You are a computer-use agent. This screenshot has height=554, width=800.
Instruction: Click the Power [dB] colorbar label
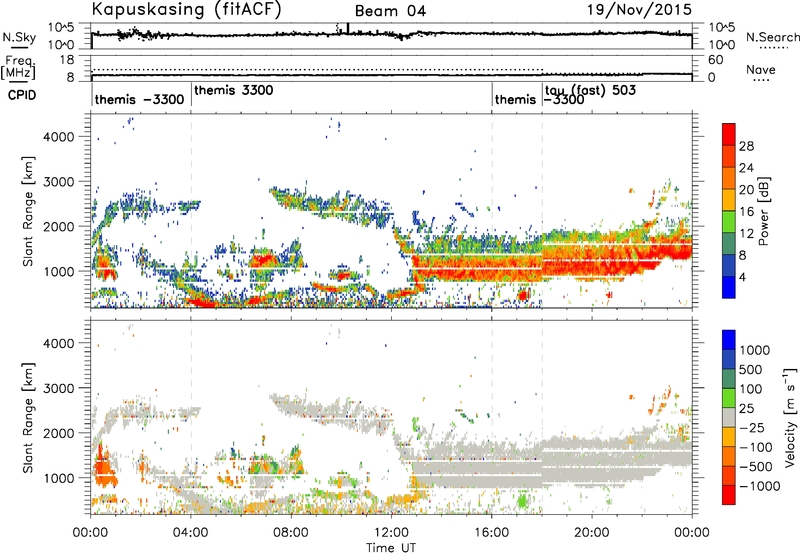point(763,211)
